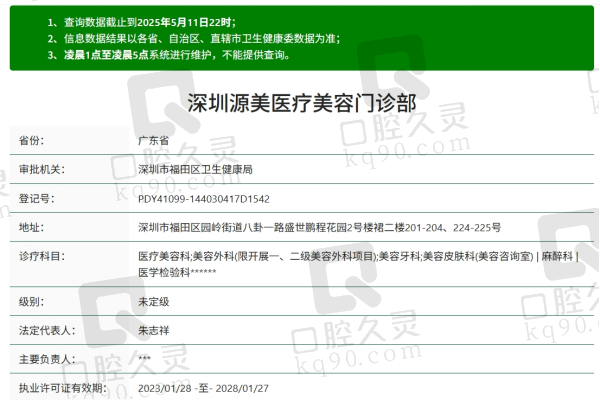Select the line 医学检验科******
Image resolution: width=600 pixels, height=400 pixels.
pyautogui.click(x=177, y=272)
